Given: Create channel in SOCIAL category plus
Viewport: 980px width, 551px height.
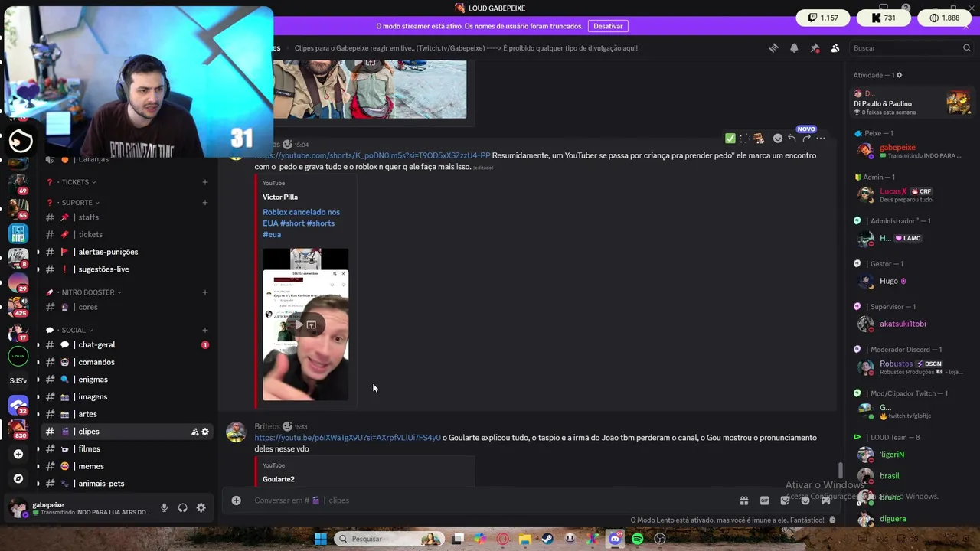Looking at the screenshot, I should point(205,331).
